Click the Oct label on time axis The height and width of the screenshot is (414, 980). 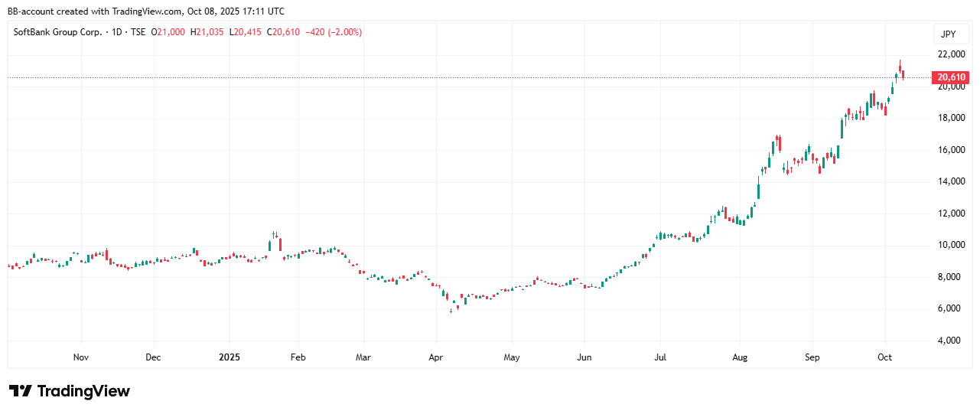pyautogui.click(x=885, y=357)
